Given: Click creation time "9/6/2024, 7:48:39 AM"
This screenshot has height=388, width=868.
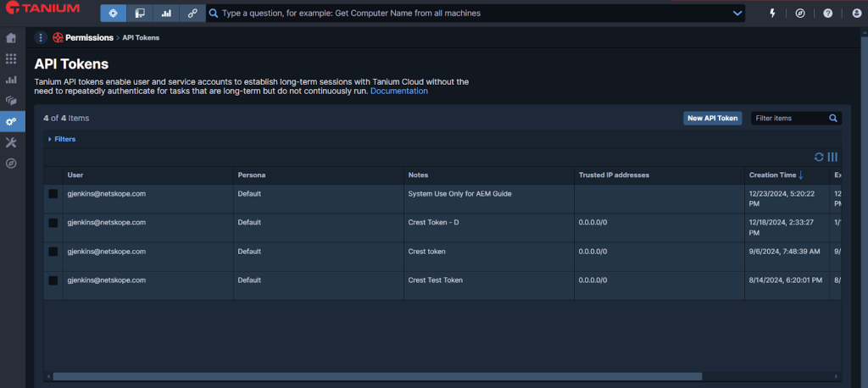Looking at the screenshot, I should pyautogui.click(x=784, y=252).
